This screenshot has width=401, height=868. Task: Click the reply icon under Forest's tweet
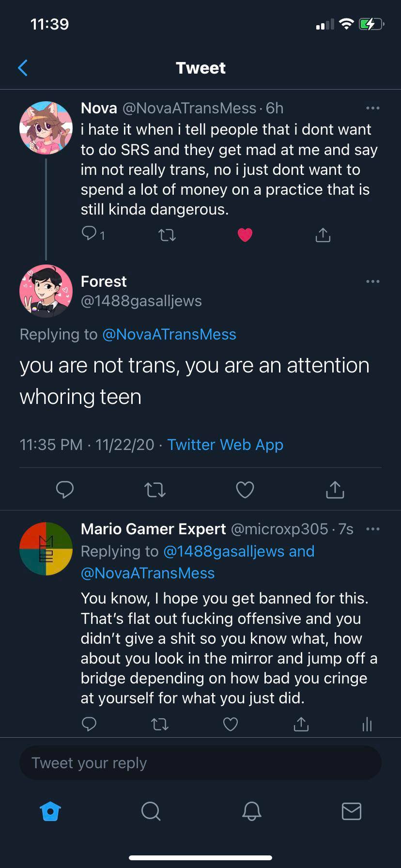click(x=65, y=490)
